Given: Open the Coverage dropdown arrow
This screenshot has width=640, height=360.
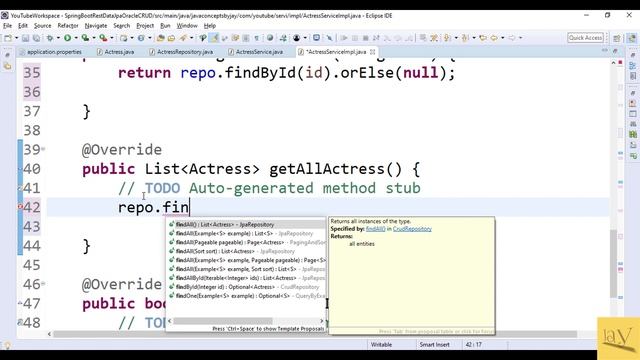Looking at the screenshot, I should (94, 38).
